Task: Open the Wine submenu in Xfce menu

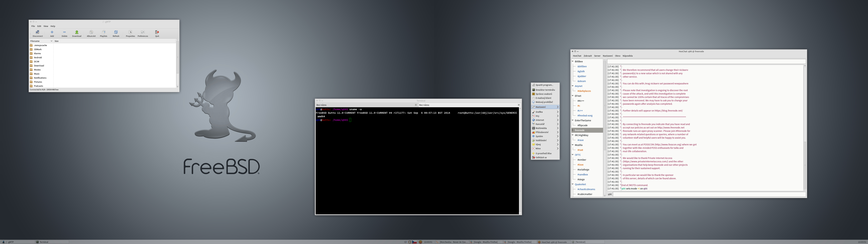Action: (x=545, y=148)
